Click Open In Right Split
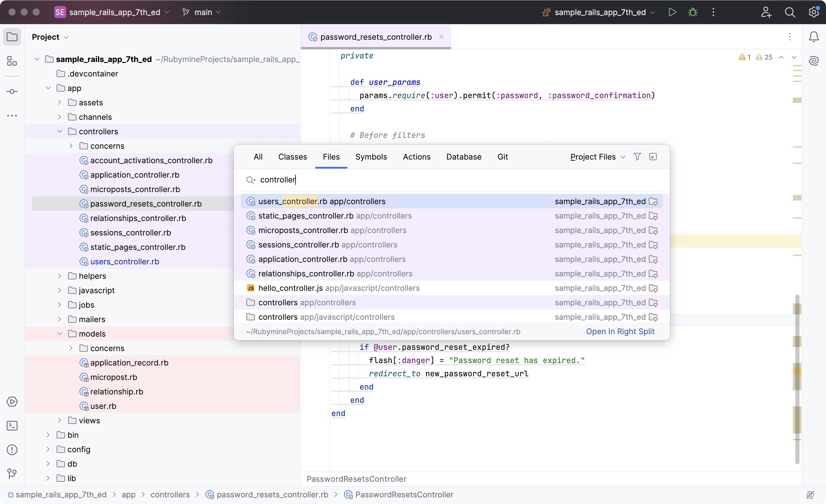The image size is (826, 504). (621, 331)
